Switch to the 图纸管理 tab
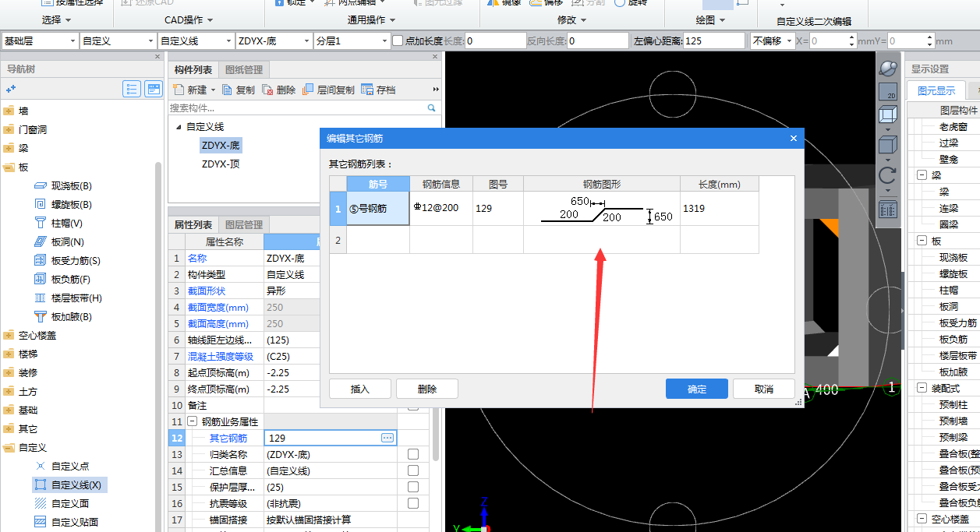The image size is (980, 532). pos(244,70)
